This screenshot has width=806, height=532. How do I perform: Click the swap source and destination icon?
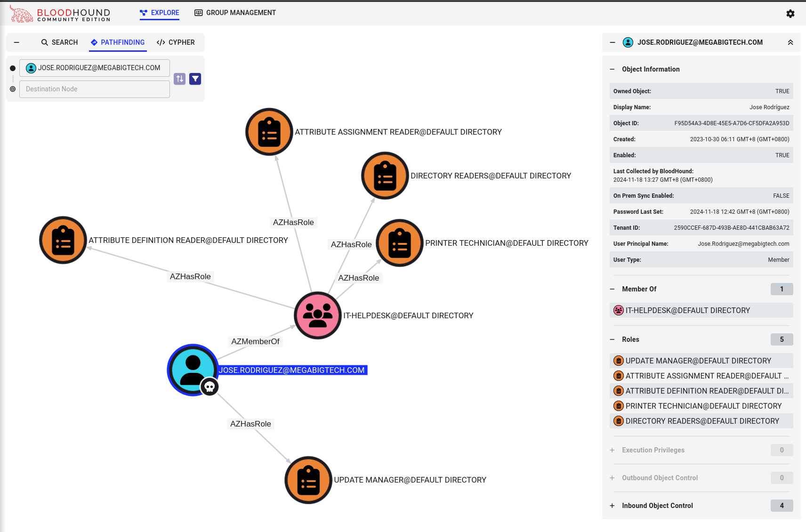179,79
